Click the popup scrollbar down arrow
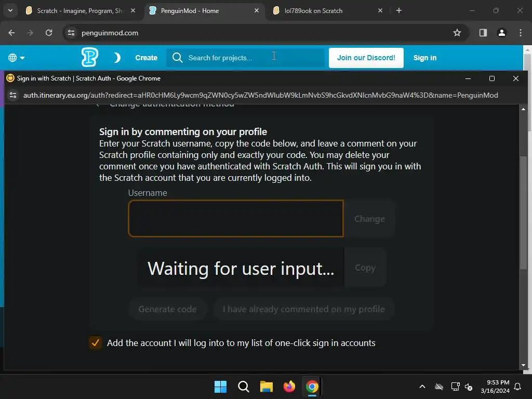Screen dimensions: 532x399 pyautogui.click(x=523, y=365)
